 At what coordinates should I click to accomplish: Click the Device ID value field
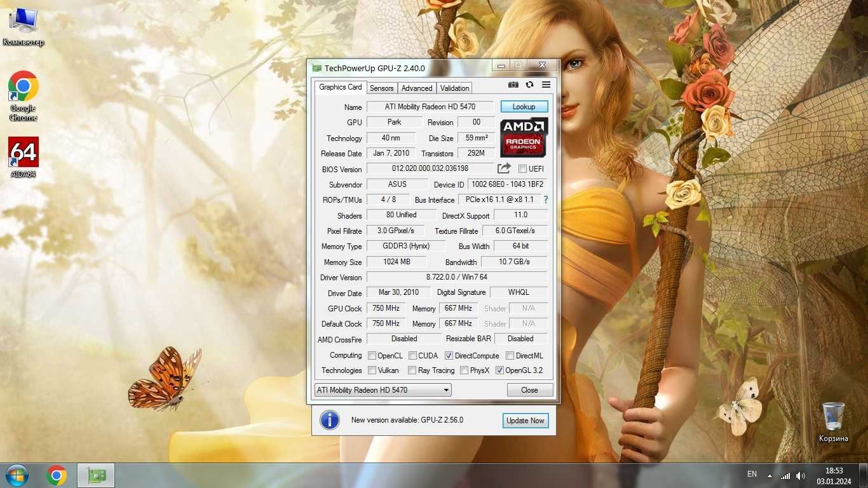tap(508, 184)
